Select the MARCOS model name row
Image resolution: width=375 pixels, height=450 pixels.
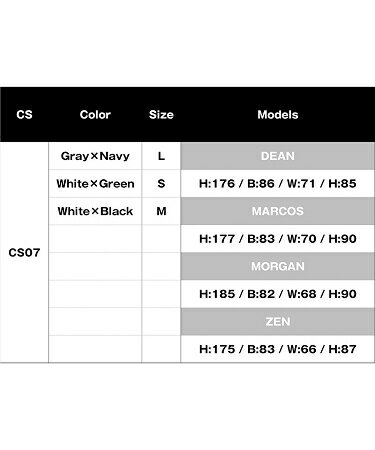[x=278, y=211]
